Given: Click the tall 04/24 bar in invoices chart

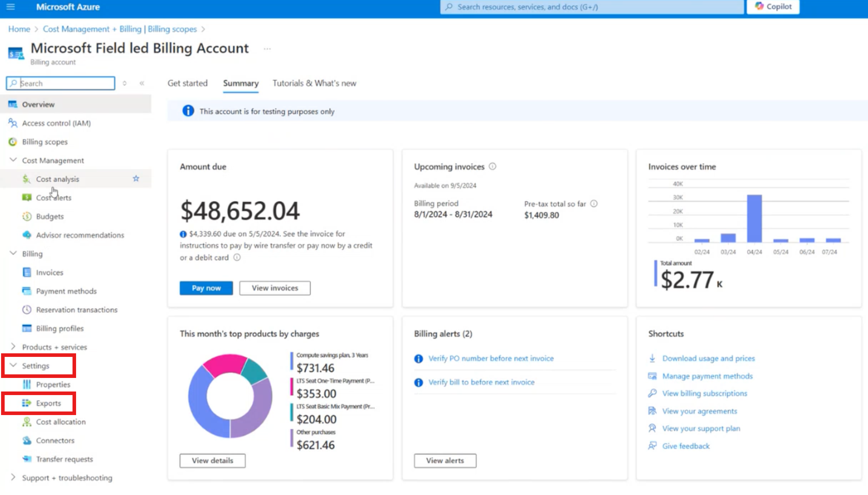Looking at the screenshot, I should click(x=754, y=218).
